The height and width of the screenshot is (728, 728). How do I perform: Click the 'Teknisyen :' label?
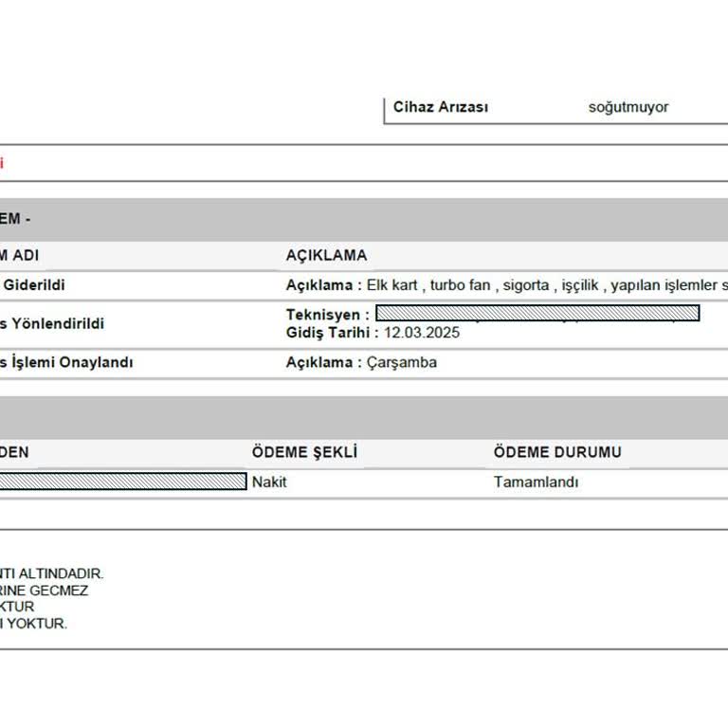click(328, 315)
